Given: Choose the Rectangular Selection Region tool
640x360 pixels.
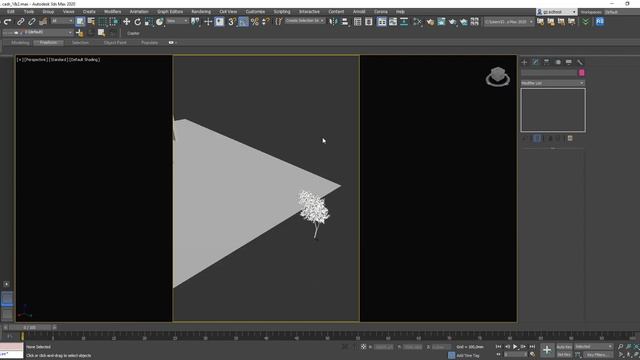Looking at the screenshot, I should 102,22.
